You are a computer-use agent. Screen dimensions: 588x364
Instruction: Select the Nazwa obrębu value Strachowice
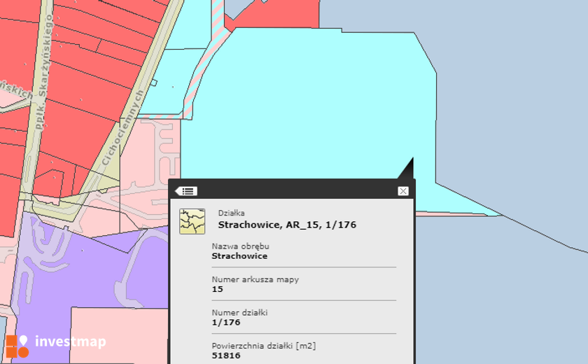239,256
